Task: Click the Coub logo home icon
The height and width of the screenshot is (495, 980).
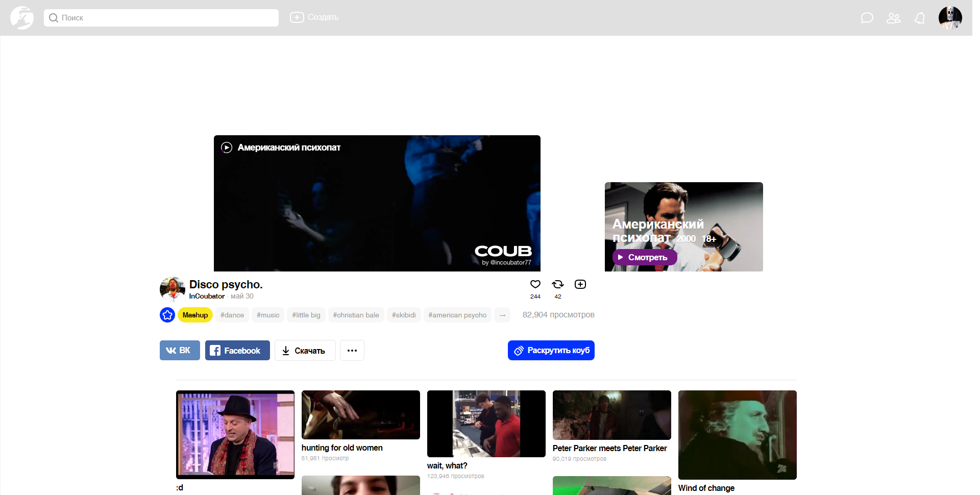Action: tap(22, 18)
